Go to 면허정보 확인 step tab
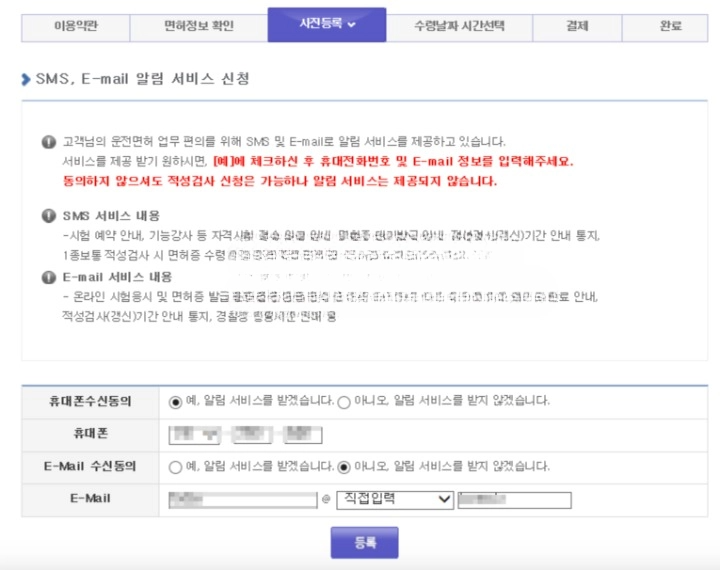Image resolution: width=720 pixels, height=570 pixels. (199, 27)
